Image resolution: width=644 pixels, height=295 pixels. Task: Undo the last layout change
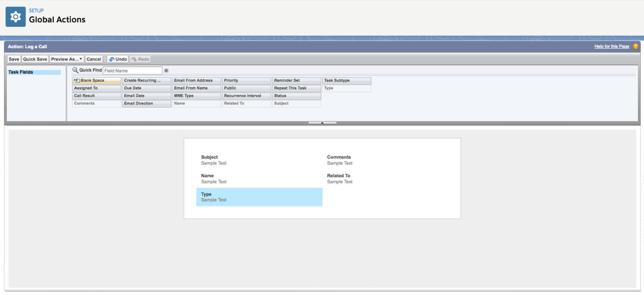(118, 59)
